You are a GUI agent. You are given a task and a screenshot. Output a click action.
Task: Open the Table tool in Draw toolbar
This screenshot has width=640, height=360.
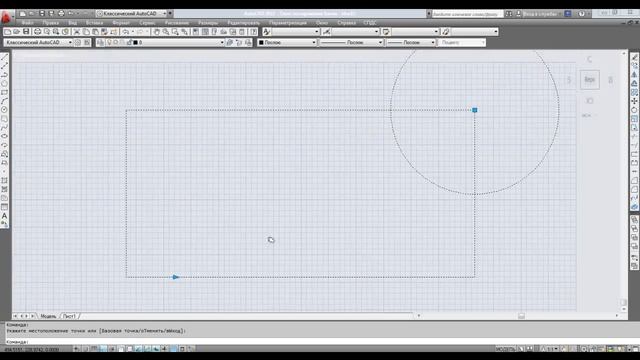[x=4, y=207]
